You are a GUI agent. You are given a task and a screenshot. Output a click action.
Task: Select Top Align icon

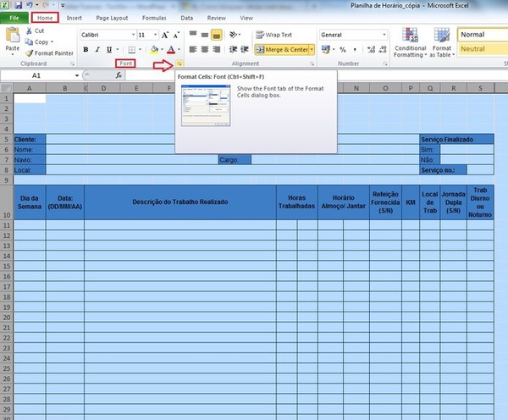(x=193, y=34)
